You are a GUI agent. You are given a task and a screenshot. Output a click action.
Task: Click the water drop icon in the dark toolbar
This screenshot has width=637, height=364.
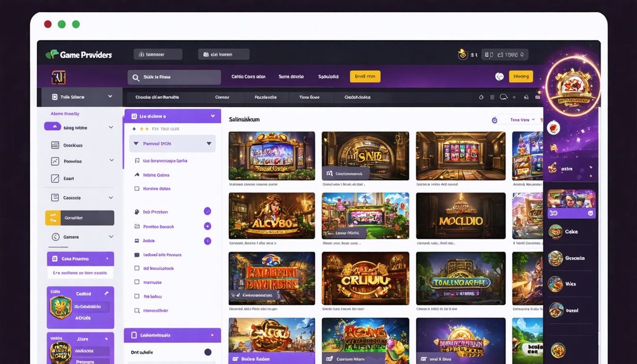[x=481, y=97]
